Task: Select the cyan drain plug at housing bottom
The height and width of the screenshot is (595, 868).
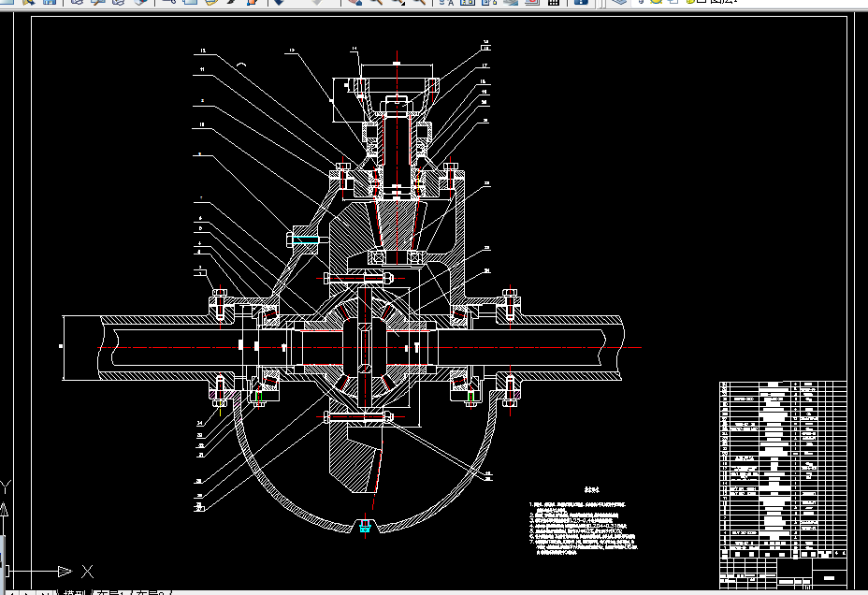Action: tap(365, 526)
